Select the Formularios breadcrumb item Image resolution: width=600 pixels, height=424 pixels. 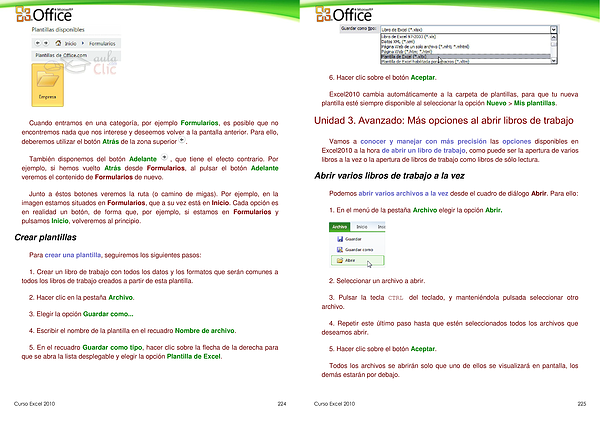102,44
